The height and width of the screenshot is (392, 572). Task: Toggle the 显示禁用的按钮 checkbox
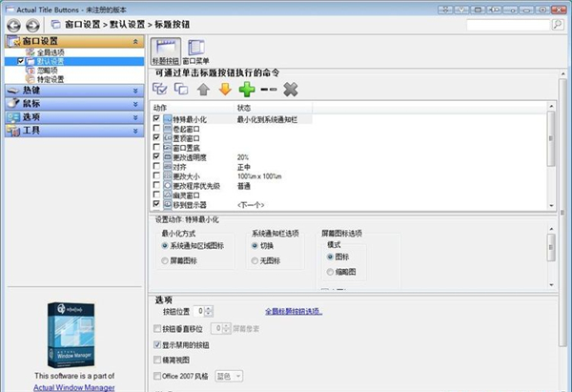[158, 343]
